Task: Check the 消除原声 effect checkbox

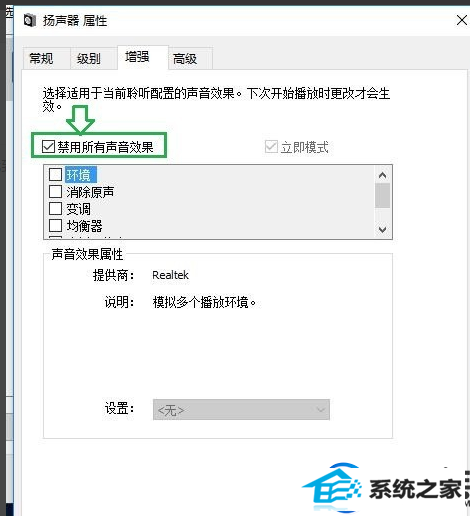Action: coord(55,192)
